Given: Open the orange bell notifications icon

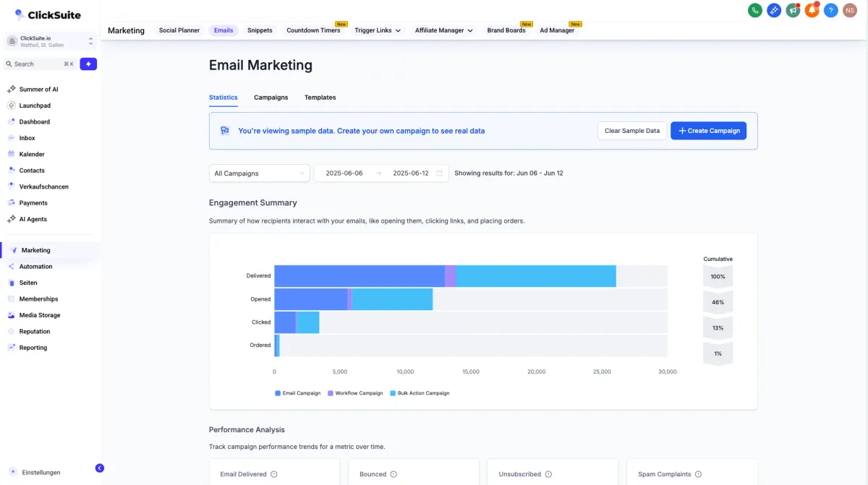Looking at the screenshot, I should (x=812, y=10).
